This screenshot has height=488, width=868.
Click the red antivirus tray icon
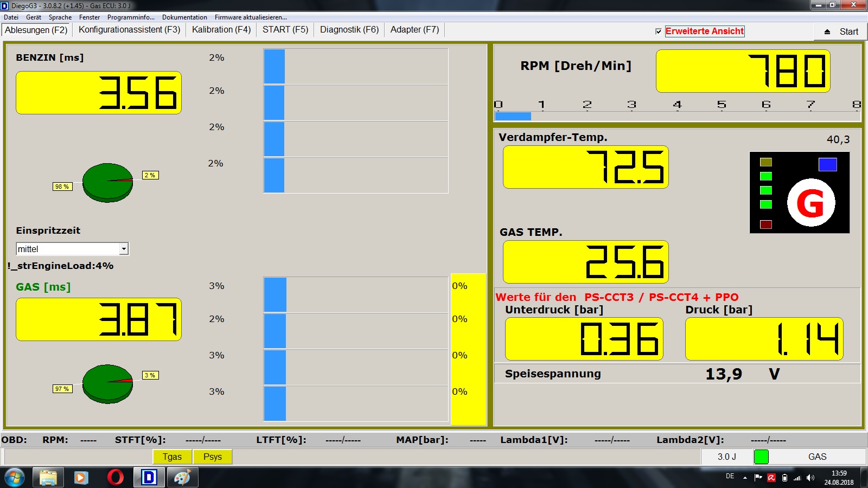(x=771, y=478)
